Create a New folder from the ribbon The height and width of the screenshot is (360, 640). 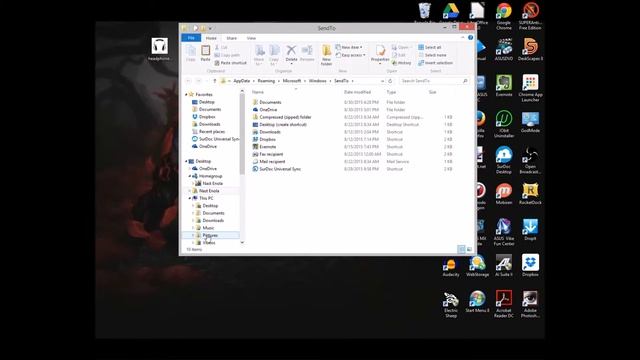[326, 55]
